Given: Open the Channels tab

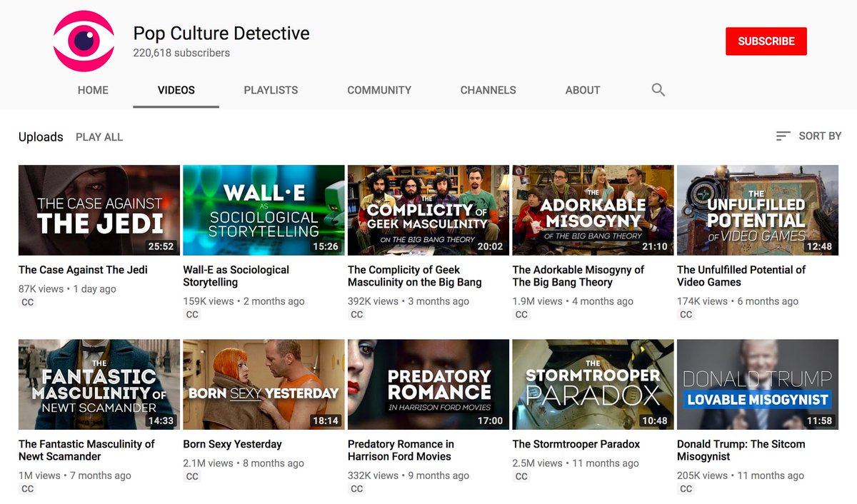Looking at the screenshot, I should click(x=488, y=90).
